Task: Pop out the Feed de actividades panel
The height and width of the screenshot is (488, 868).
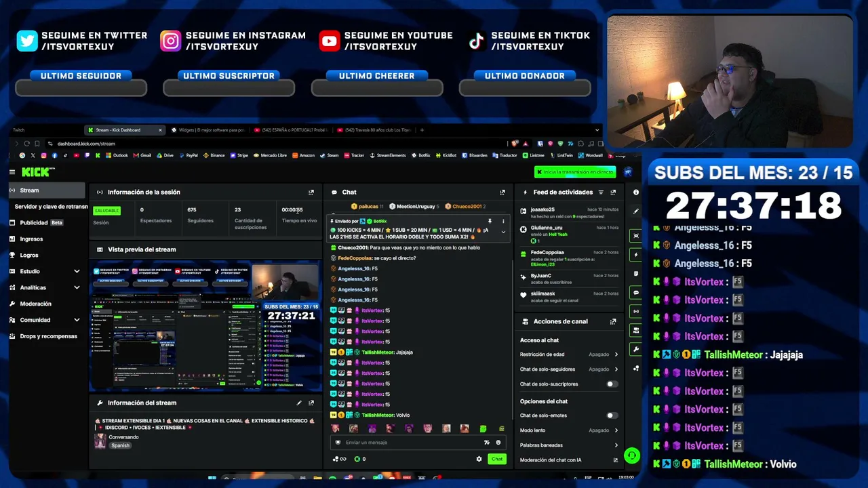Action: [613, 192]
